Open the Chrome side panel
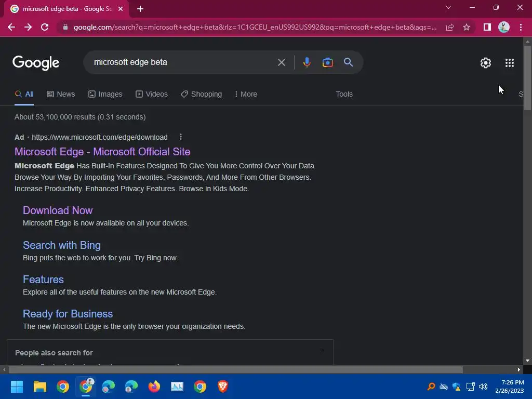Viewport: 532px width, 399px height. coord(487,27)
